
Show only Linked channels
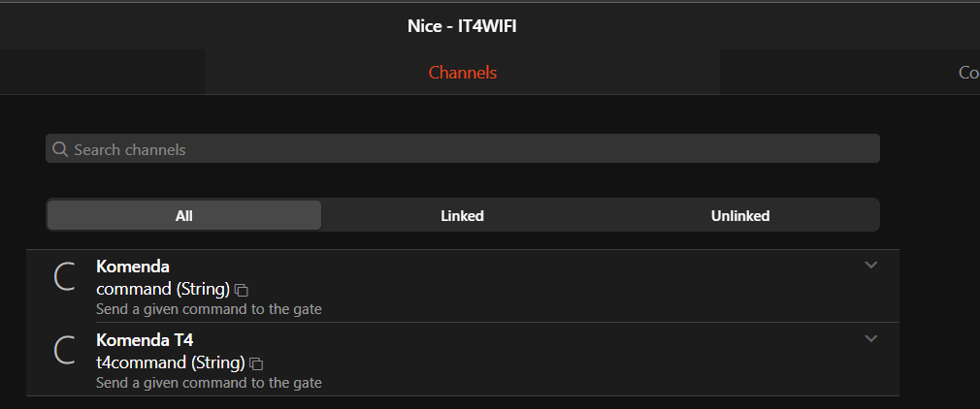(463, 215)
